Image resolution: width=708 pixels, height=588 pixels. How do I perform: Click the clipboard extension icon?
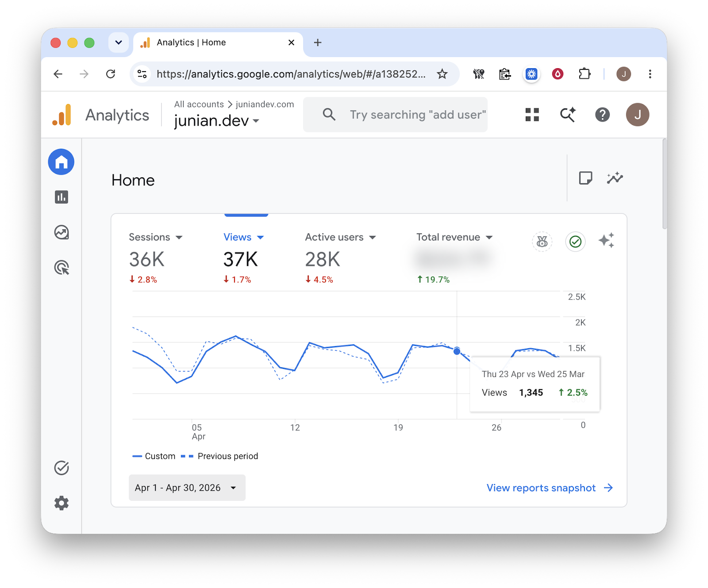click(x=505, y=74)
